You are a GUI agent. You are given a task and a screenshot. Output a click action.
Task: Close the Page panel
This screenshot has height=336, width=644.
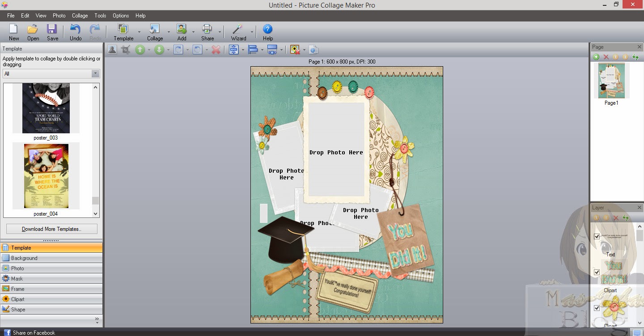pyautogui.click(x=639, y=47)
